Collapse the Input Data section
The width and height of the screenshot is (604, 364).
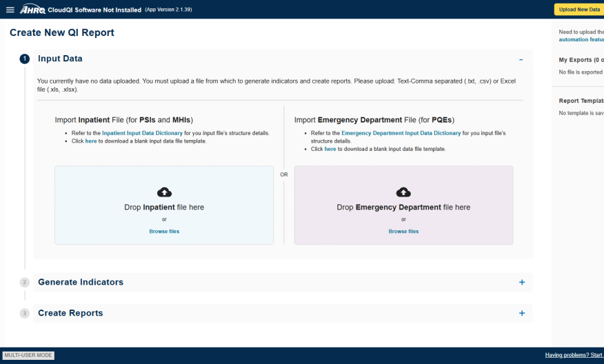521,60
